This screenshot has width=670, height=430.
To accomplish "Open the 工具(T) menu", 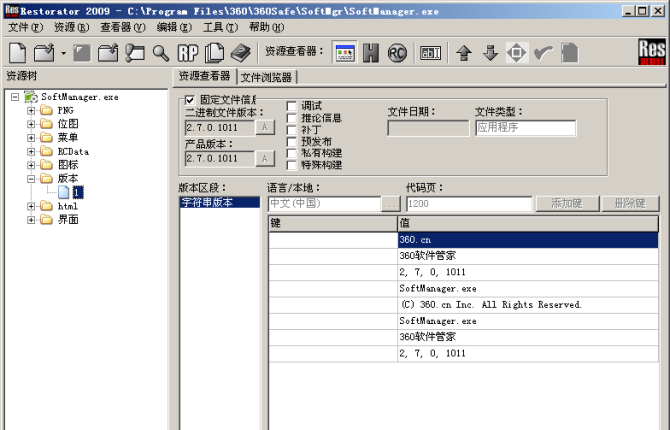I will pyautogui.click(x=220, y=27).
